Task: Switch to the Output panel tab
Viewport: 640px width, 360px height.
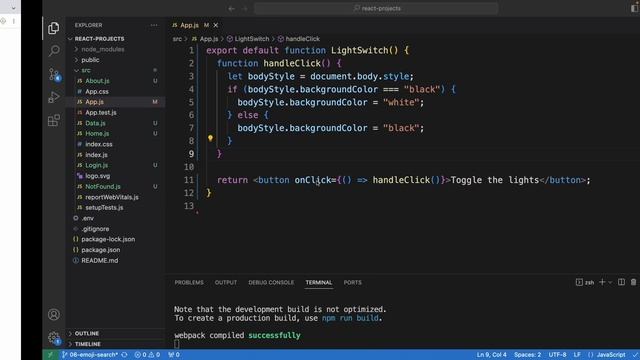Action: coord(226,282)
